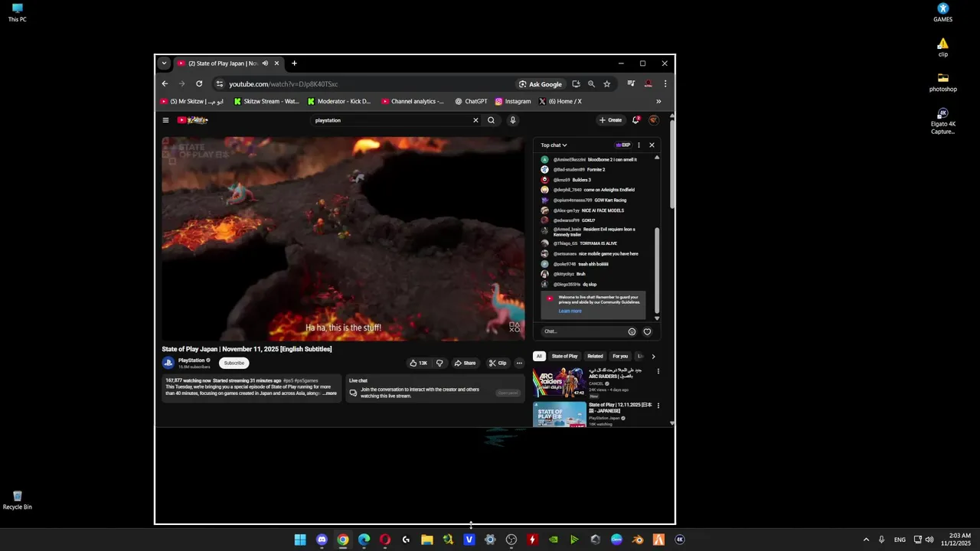Mute the tab via speaker icon
980x551 pixels.
[x=265, y=64]
